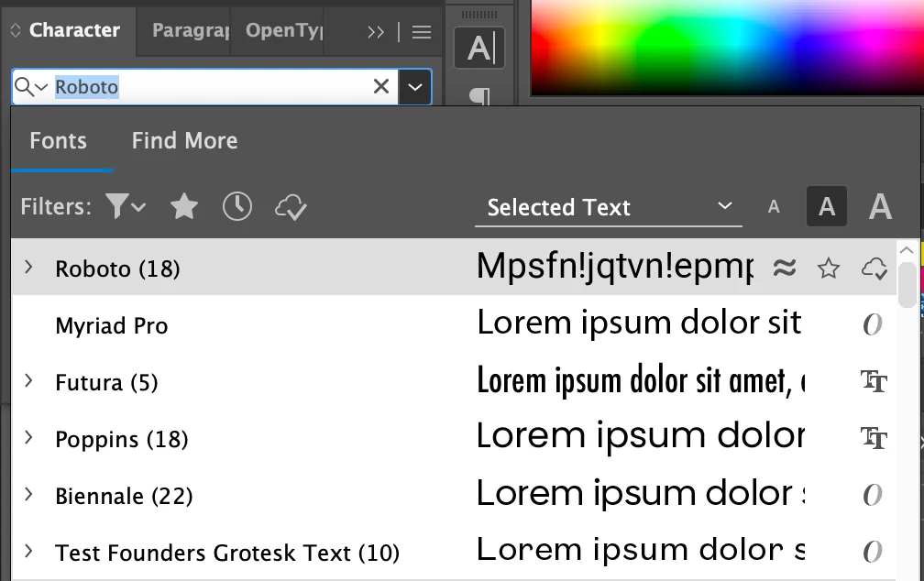Expand the Roboto font family
Viewport: 924px width, 581px height.
(28, 268)
